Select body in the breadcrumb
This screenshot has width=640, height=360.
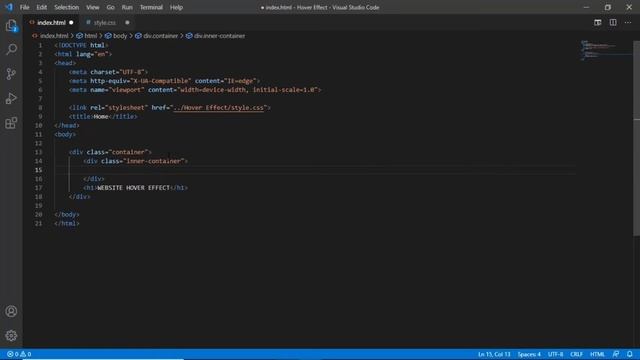[x=120, y=36]
